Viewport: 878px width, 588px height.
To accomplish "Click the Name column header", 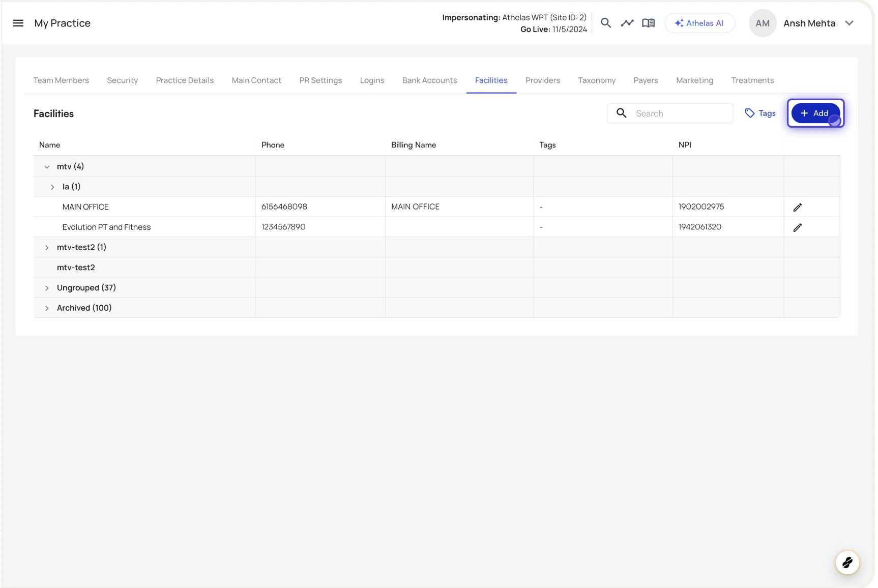I will click(49, 145).
